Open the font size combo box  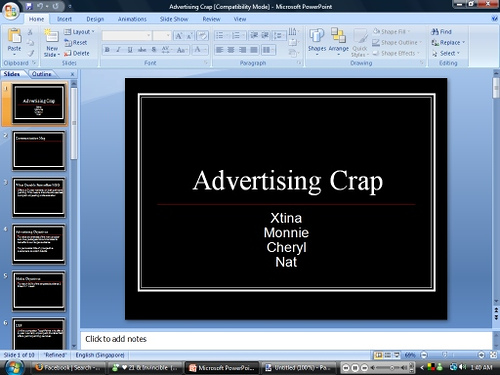click(162, 36)
